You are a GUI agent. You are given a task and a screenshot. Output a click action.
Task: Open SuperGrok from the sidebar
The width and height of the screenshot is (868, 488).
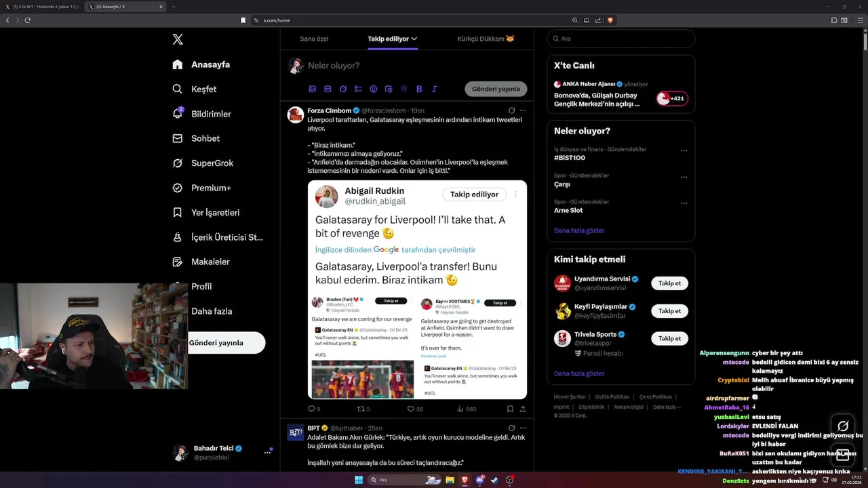pos(202,163)
